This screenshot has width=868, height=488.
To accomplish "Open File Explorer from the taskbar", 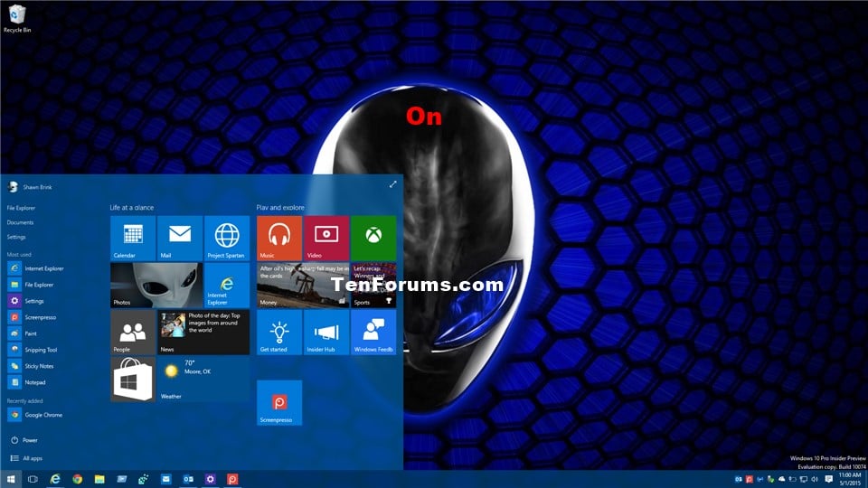I will (x=99, y=479).
